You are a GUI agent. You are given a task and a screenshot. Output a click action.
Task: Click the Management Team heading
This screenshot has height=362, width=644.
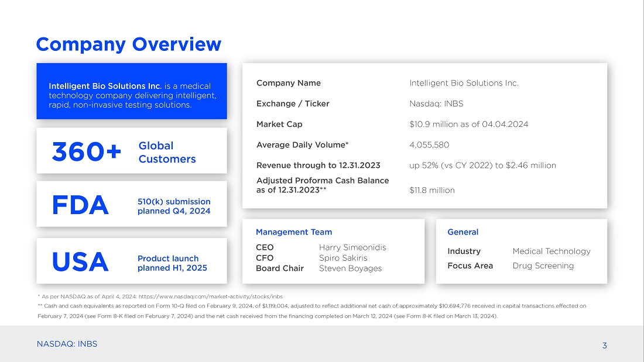click(x=294, y=232)
